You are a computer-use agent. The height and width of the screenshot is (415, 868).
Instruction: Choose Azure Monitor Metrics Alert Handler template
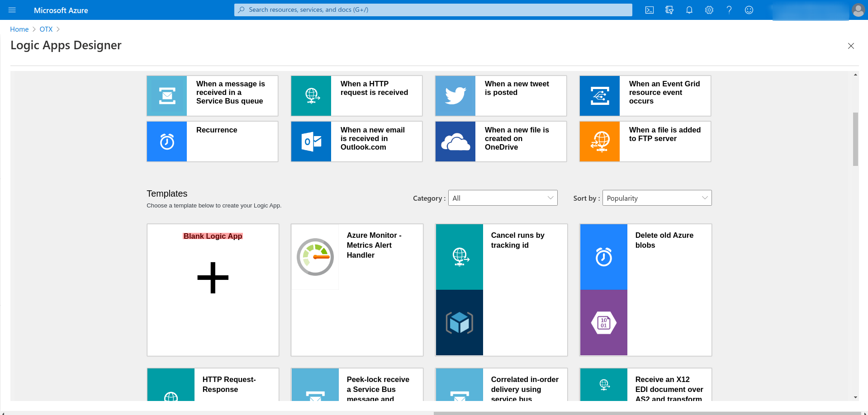[x=357, y=289]
